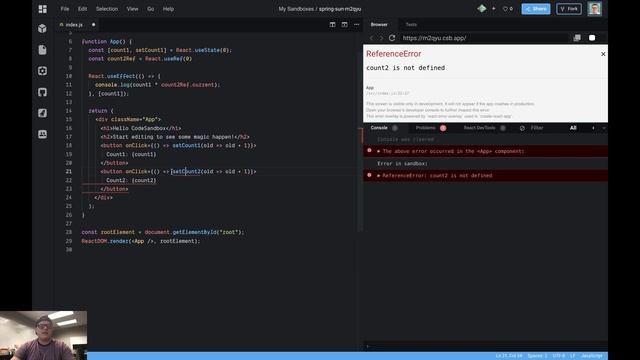Switch to the Console tab
This screenshot has height=360, width=640.
pyautogui.click(x=379, y=128)
